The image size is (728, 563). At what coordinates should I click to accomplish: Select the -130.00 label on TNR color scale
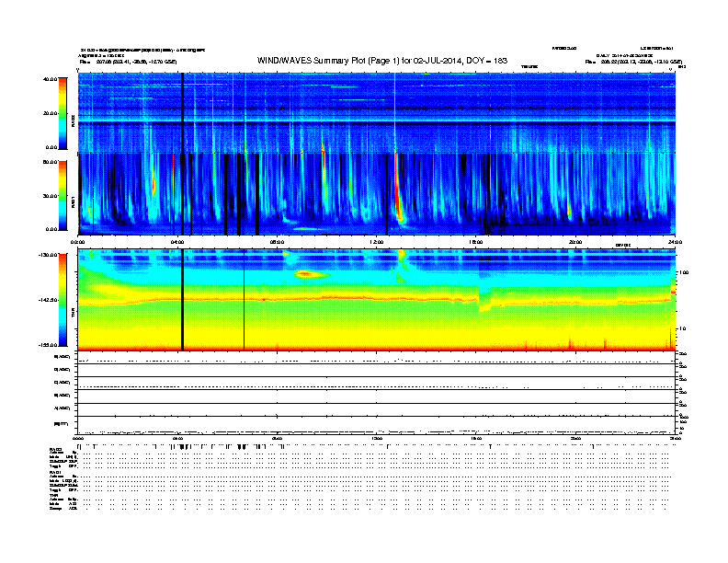pyautogui.click(x=48, y=255)
